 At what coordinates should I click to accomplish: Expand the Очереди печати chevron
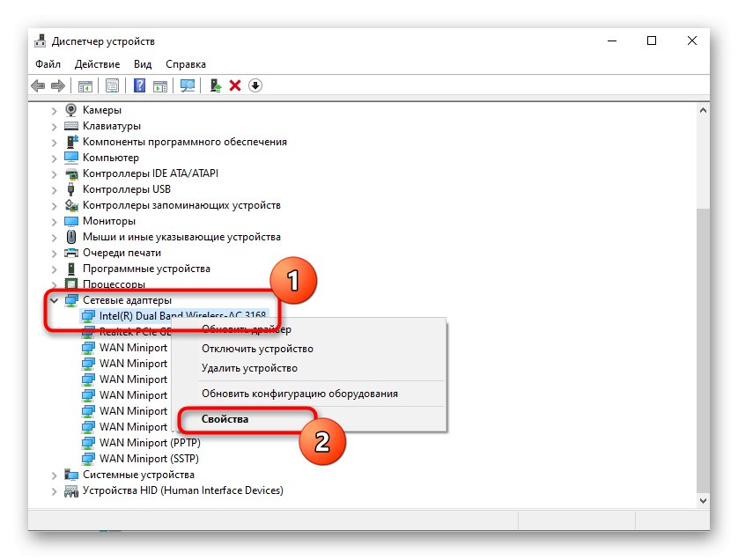pyautogui.click(x=54, y=254)
